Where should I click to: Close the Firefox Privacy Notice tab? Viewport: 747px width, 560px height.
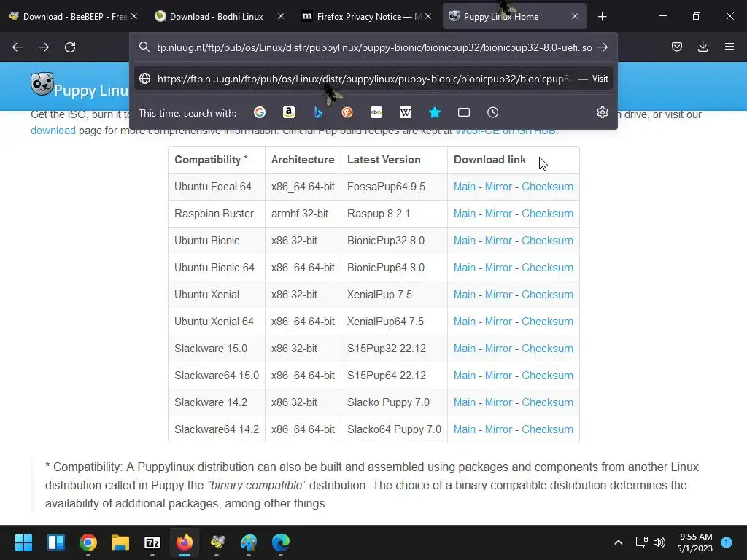point(428,16)
